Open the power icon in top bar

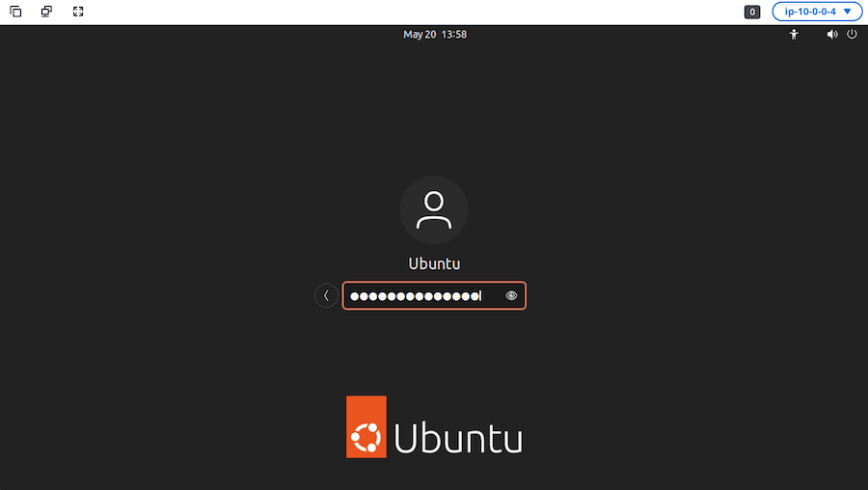pos(852,35)
